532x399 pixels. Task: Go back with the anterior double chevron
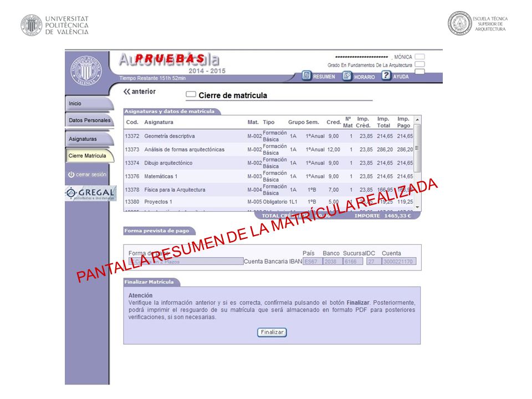(x=127, y=91)
